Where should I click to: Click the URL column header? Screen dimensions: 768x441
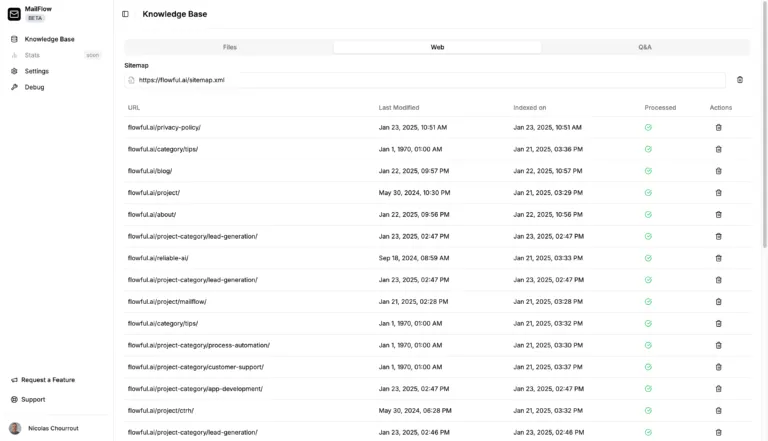[x=134, y=107]
